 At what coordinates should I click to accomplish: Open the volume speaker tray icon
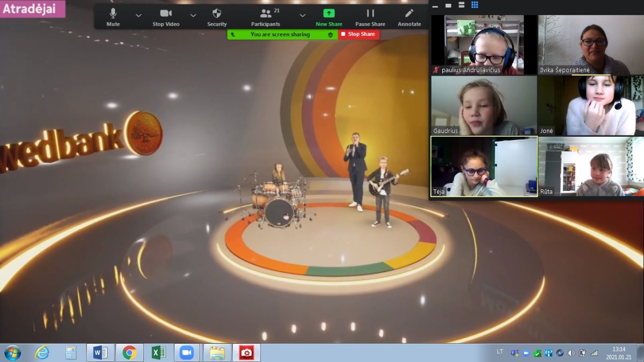point(571,353)
